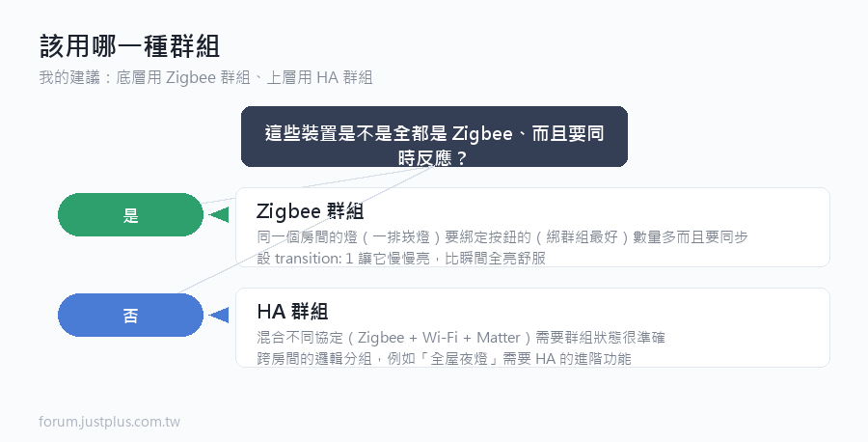This screenshot has width=868, height=442.
Task: Click 時反應？ text in question box
Action: [x=433, y=158]
